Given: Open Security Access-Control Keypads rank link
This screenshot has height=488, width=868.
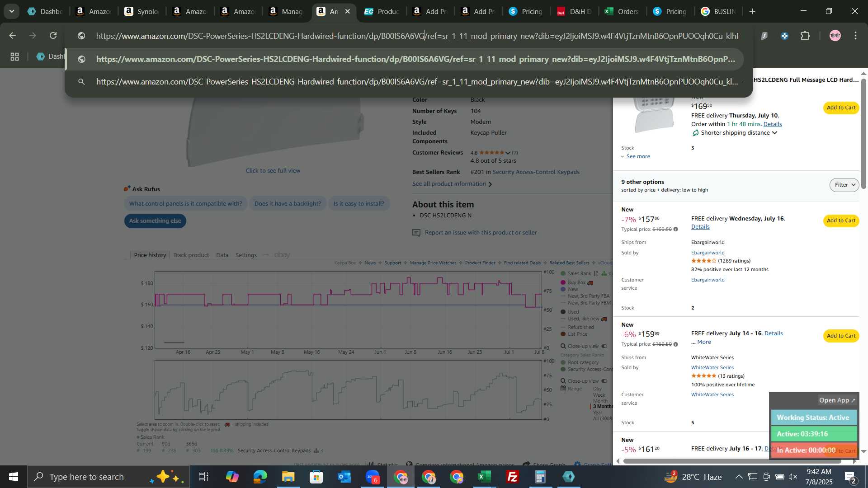Looking at the screenshot, I should point(536,172).
